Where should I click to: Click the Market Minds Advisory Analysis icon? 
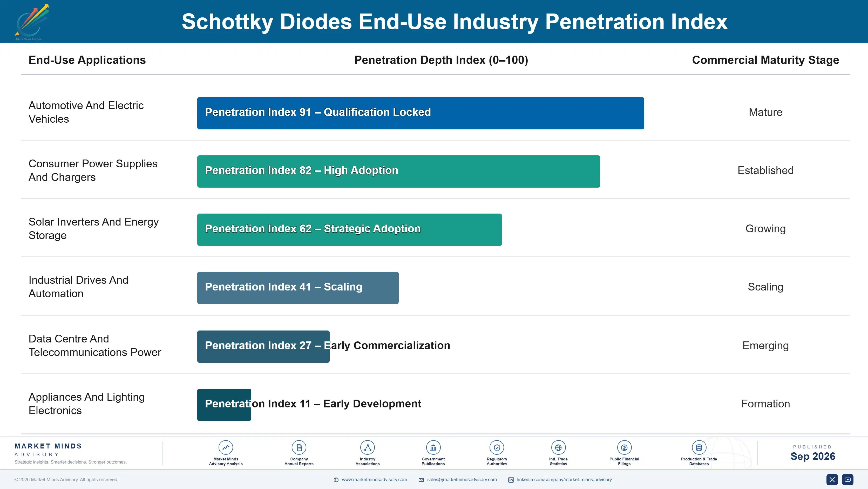tap(226, 447)
